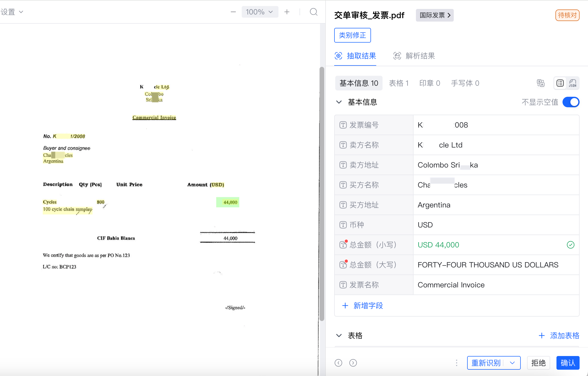
Task: Click the 类别修正 button
Action: 352,35
